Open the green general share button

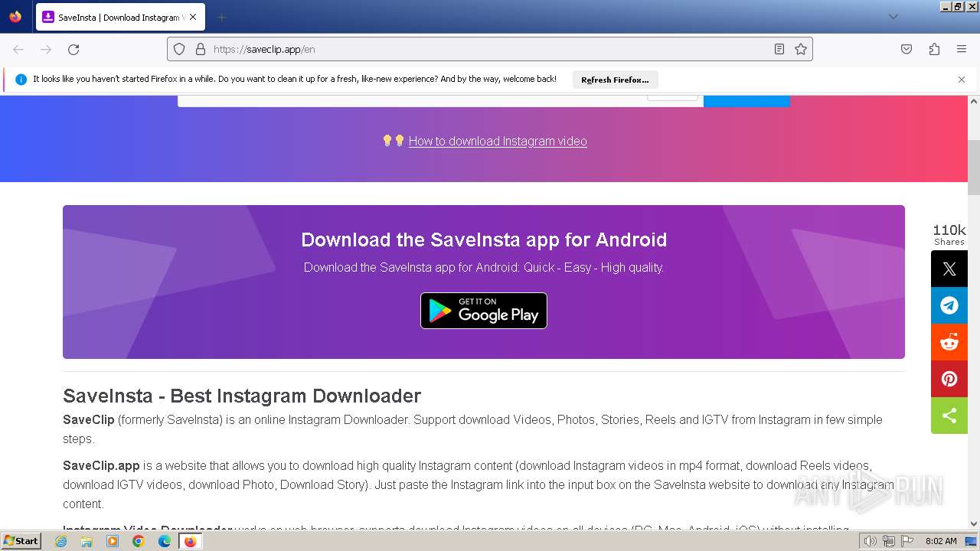(x=949, y=416)
